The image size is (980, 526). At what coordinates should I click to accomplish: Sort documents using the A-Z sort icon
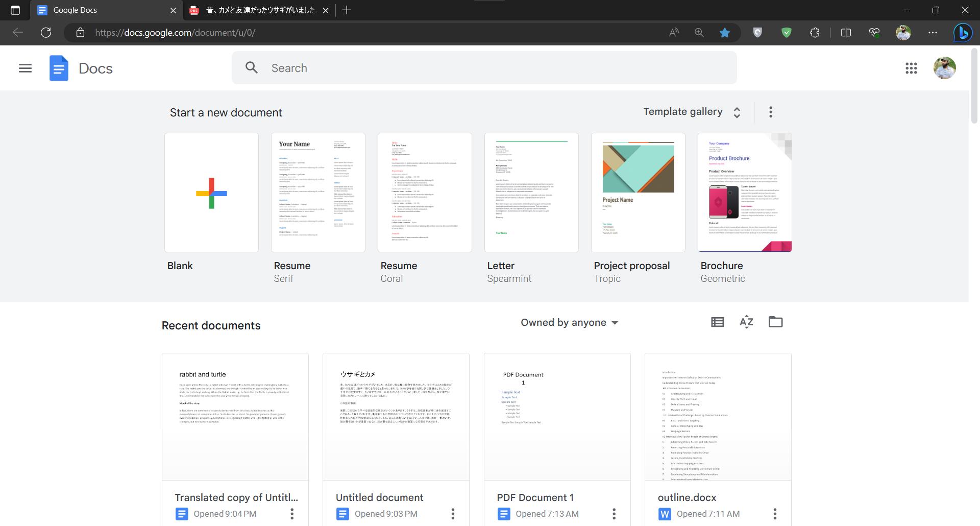pos(746,322)
